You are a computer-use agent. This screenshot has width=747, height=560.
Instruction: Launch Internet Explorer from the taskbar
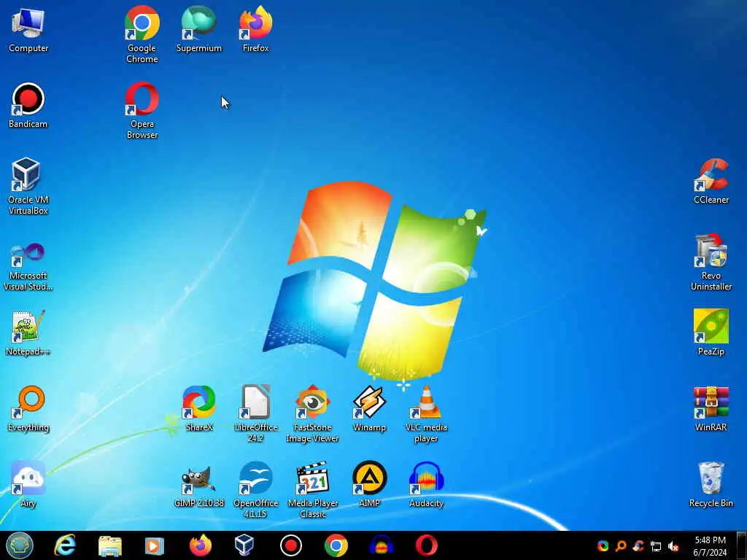tap(65, 545)
